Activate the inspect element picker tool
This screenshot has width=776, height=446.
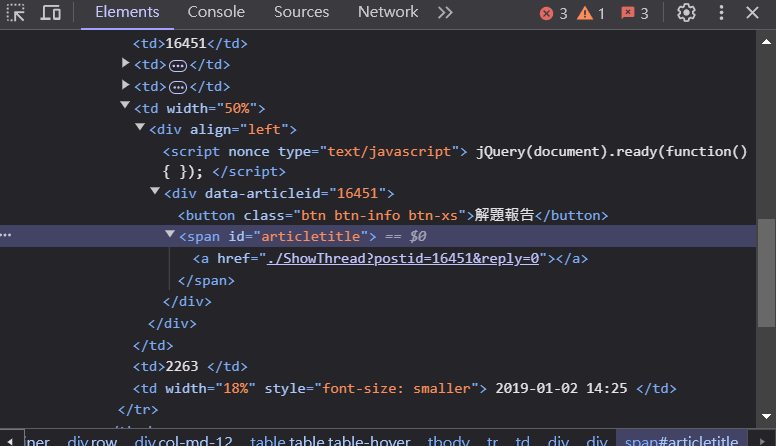16,13
